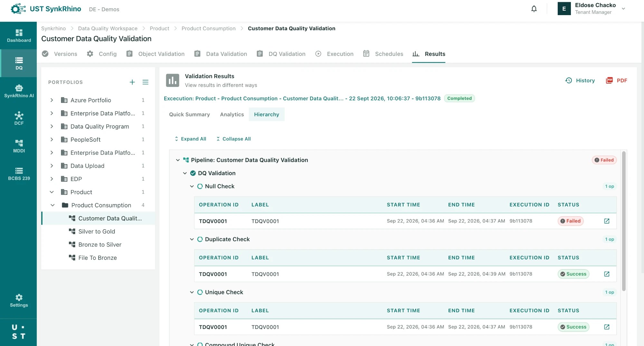The image size is (644, 346).
Task: Collapse the Null Check section
Action: 192,187
